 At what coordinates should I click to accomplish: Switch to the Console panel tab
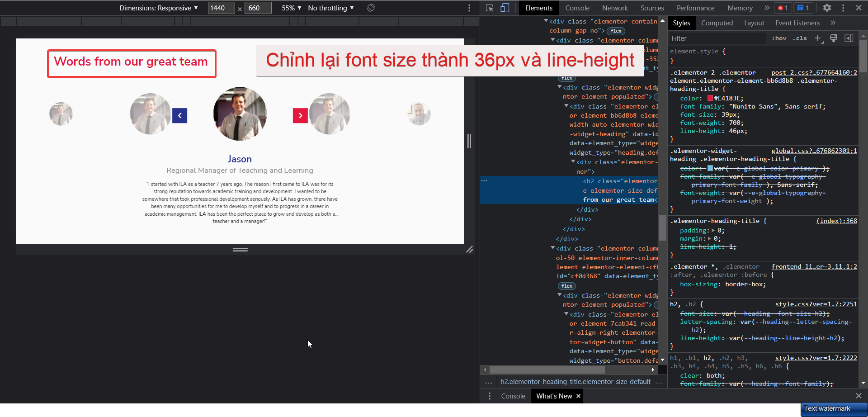577,8
